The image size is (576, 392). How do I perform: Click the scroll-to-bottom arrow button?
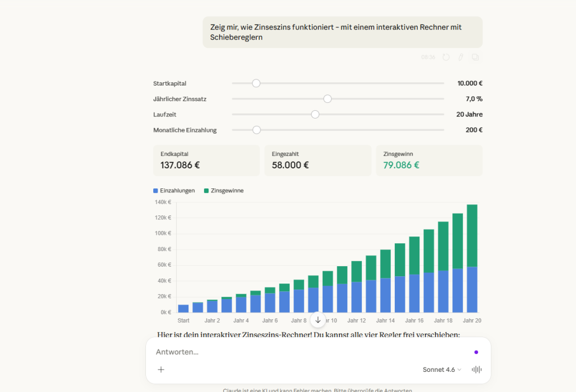pyautogui.click(x=318, y=320)
